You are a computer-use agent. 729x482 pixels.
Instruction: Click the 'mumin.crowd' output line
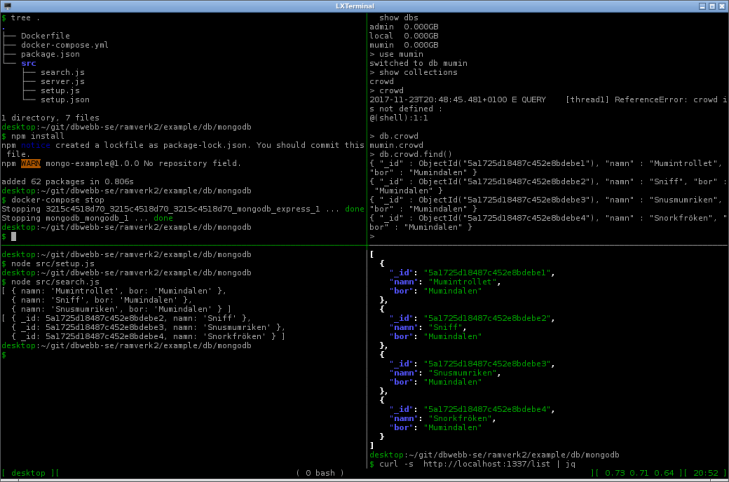point(396,145)
